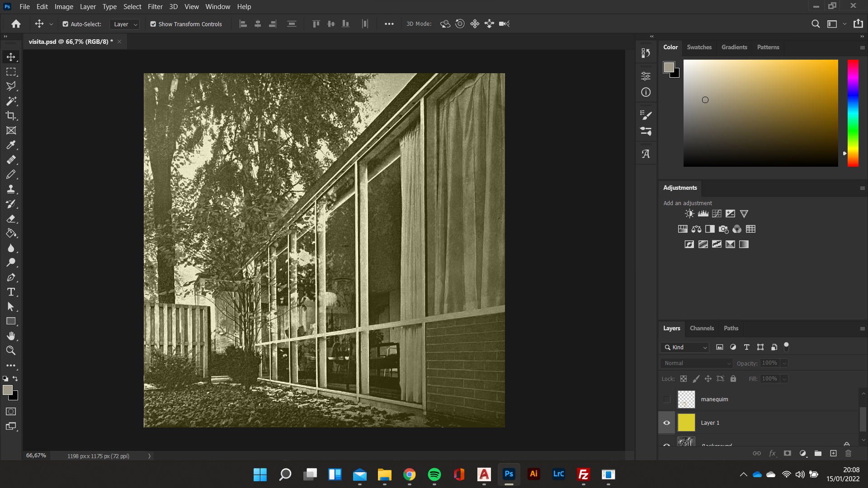Toggle lock transparent pixels

[x=684, y=379]
